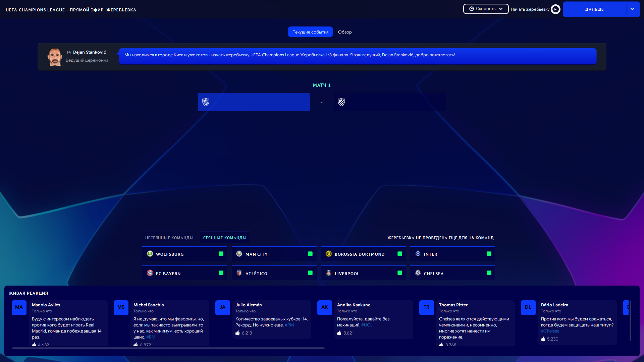Like Annika Kaakune's post with 3.621 likes

(x=339, y=333)
